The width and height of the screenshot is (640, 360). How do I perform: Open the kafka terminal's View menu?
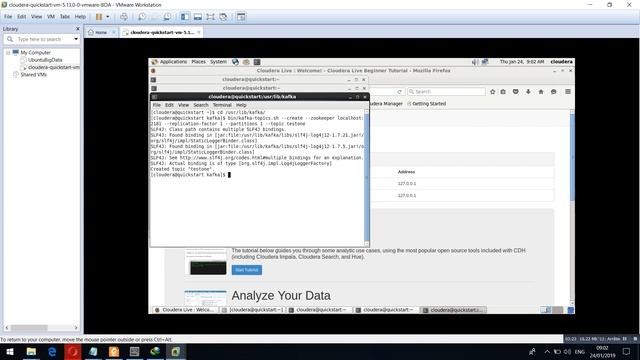[x=183, y=105]
